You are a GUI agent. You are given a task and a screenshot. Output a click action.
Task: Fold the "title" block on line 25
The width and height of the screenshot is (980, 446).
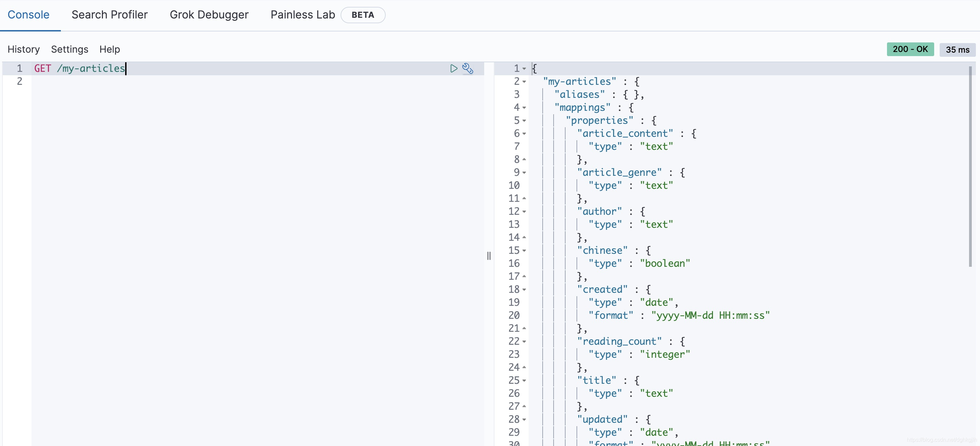click(x=524, y=381)
